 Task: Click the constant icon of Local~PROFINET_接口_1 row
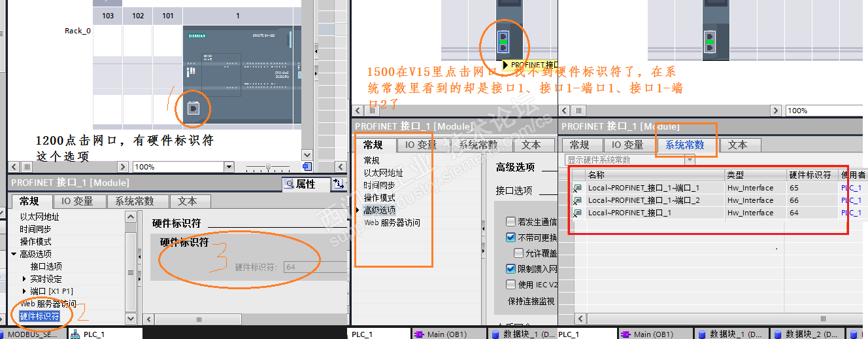click(x=577, y=213)
